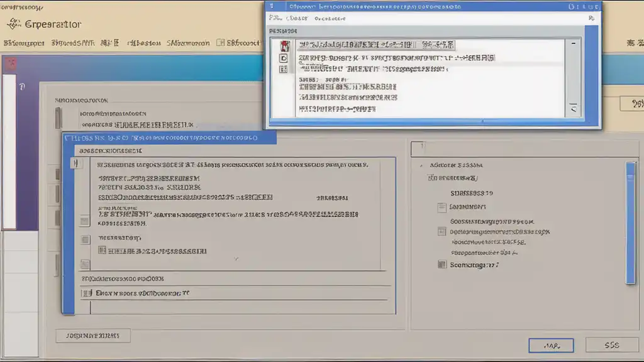
Task: Open the second menu in the top window
Action: click(x=297, y=18)
